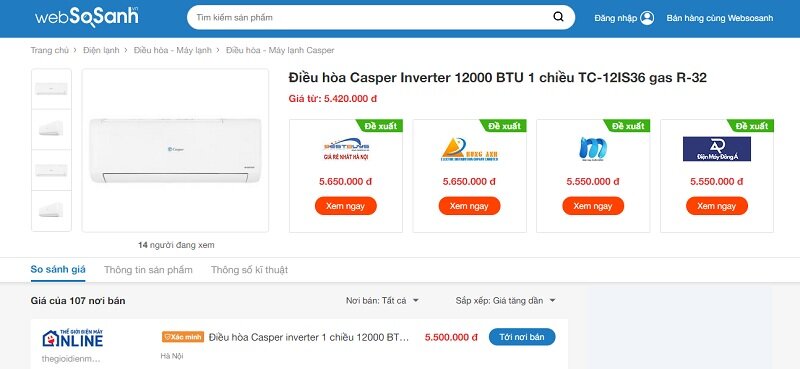Click the Tới nơi bán button
The image size is (800, 369).
click(521, 337)
